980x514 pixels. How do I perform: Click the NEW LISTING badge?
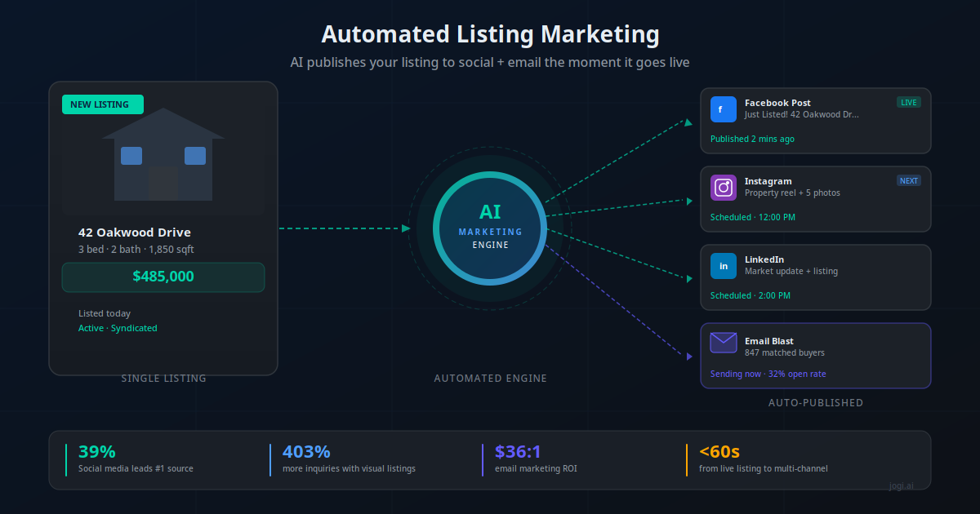103,104
